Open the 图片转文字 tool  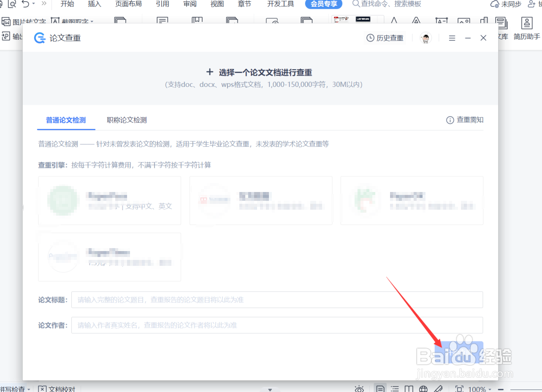(x=25, y=21)
